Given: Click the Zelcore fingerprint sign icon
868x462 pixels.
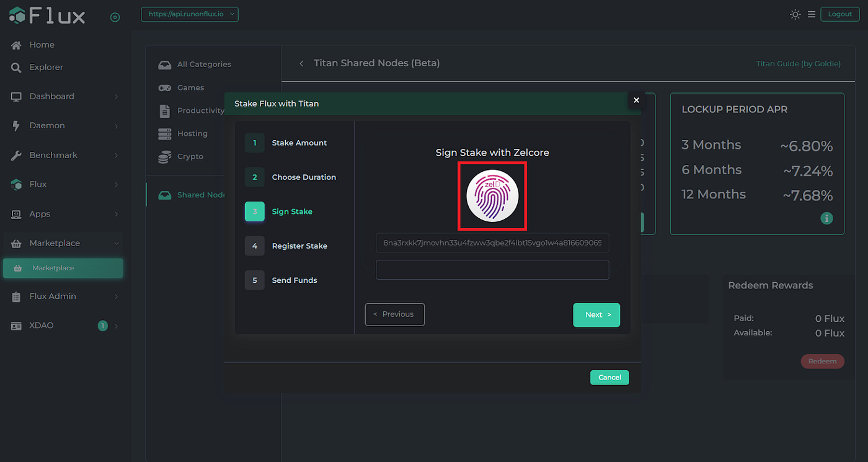Looking at the screenshot, I should pyautogui.click(x=492, y=196).
